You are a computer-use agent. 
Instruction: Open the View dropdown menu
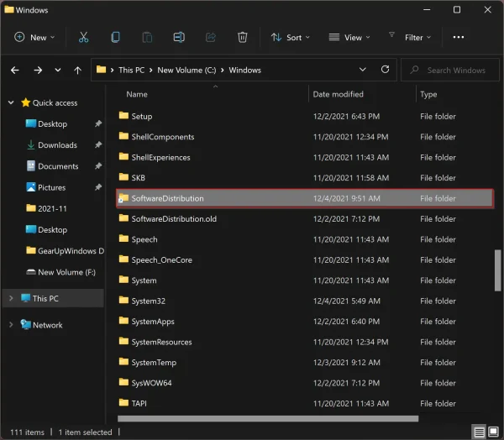coord(349,37)
